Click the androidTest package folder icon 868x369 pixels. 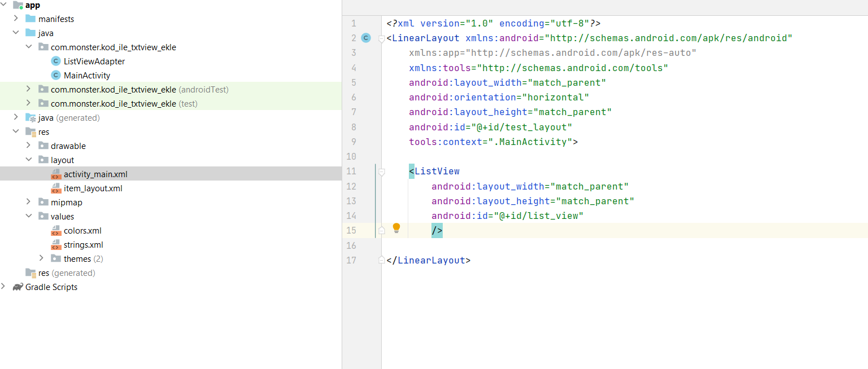43,89
